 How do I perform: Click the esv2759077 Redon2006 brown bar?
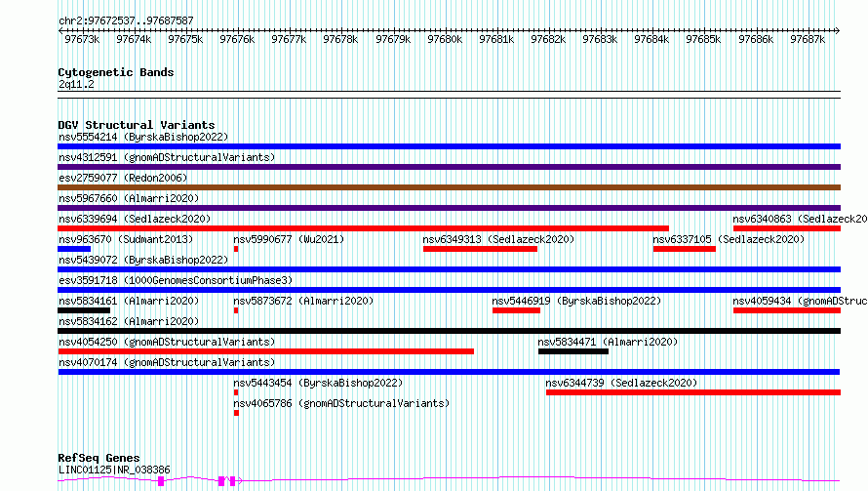(x=449, y=187)
